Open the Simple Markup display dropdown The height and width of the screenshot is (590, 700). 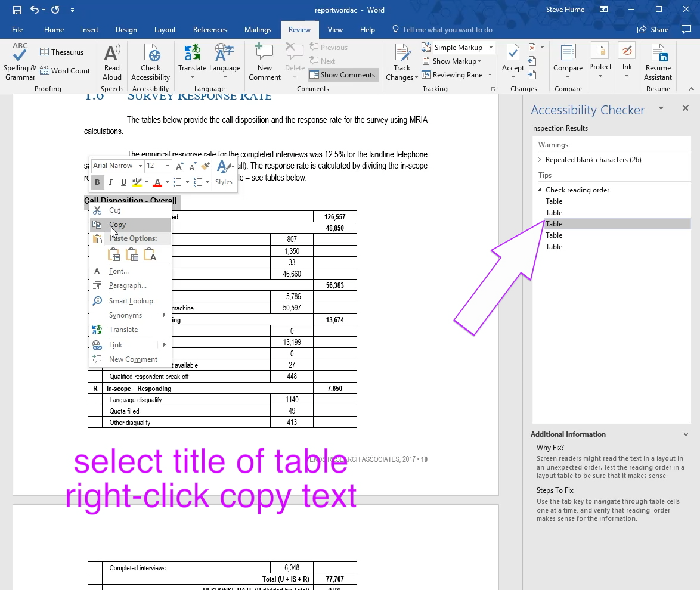click(x=491, y=47)
